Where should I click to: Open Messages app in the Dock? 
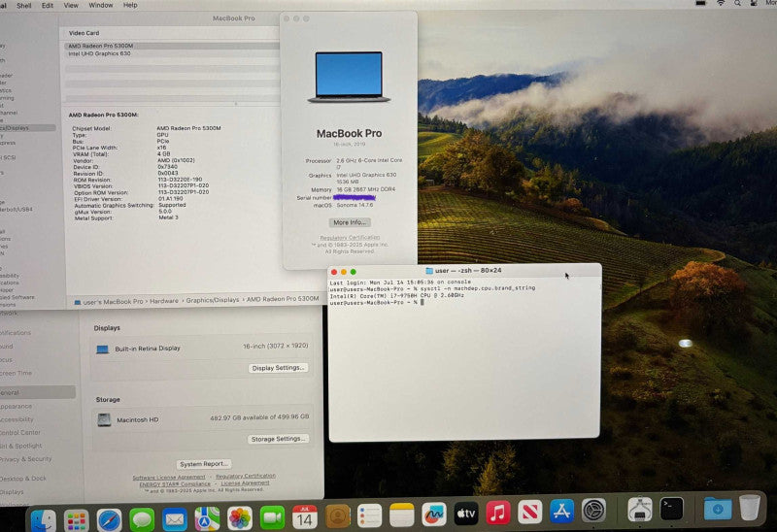click(142, 519)
